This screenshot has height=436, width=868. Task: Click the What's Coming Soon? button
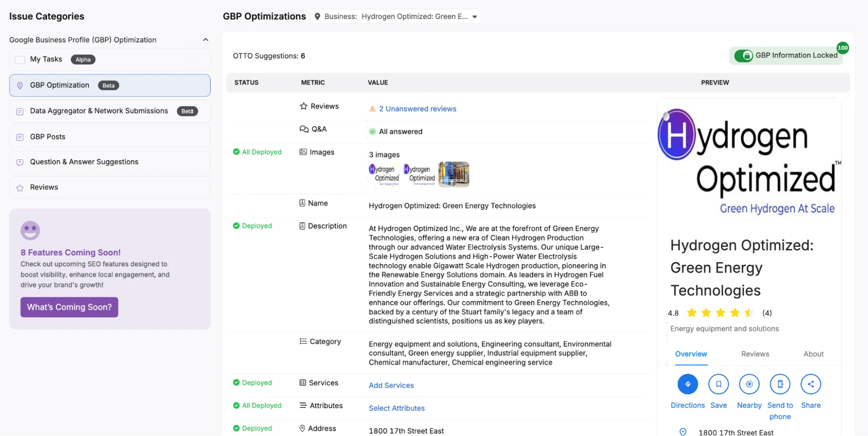tap(69, 307)
